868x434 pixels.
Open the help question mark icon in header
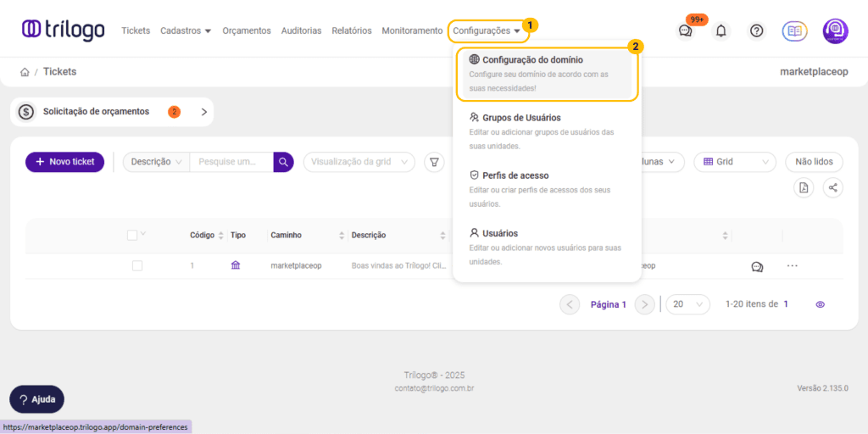click(757, 31)
